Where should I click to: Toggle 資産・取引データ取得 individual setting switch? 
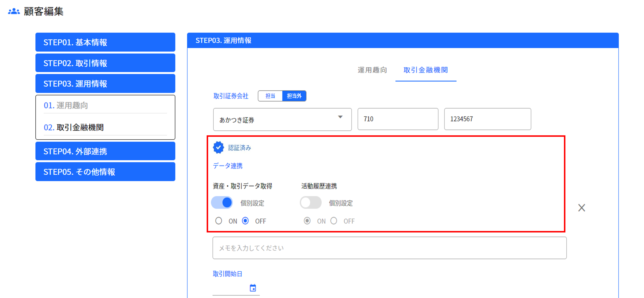pyautogui.click(x=222, y=203)
